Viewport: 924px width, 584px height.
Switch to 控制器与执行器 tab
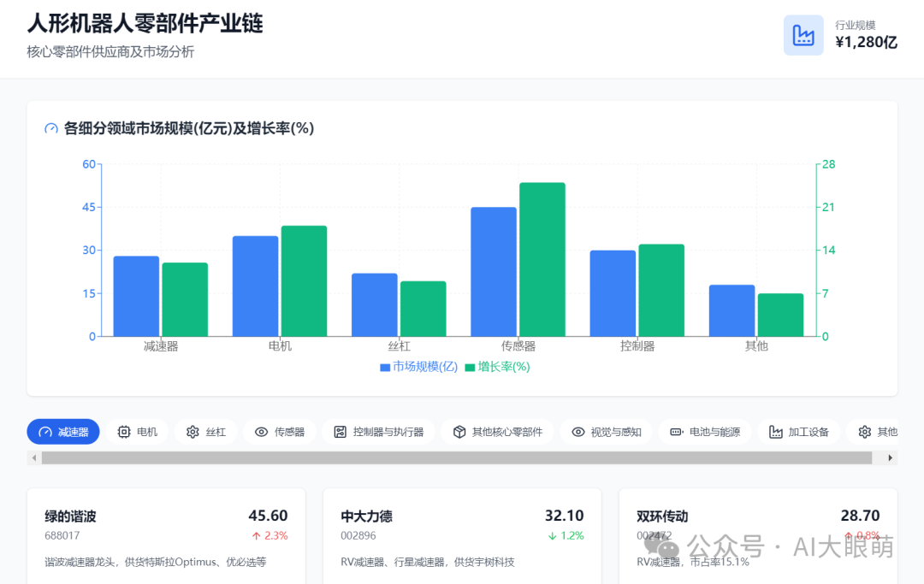tap(379, 432)
